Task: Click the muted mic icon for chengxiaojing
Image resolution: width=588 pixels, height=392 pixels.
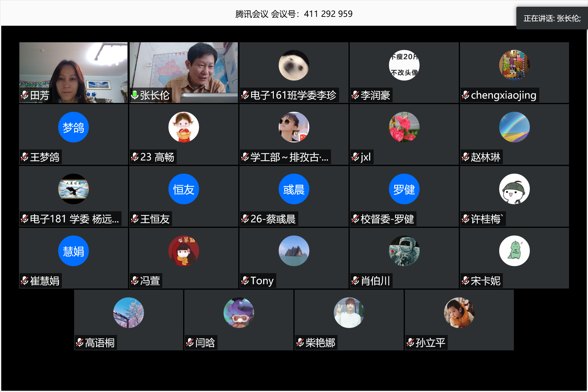Action: 466,95
